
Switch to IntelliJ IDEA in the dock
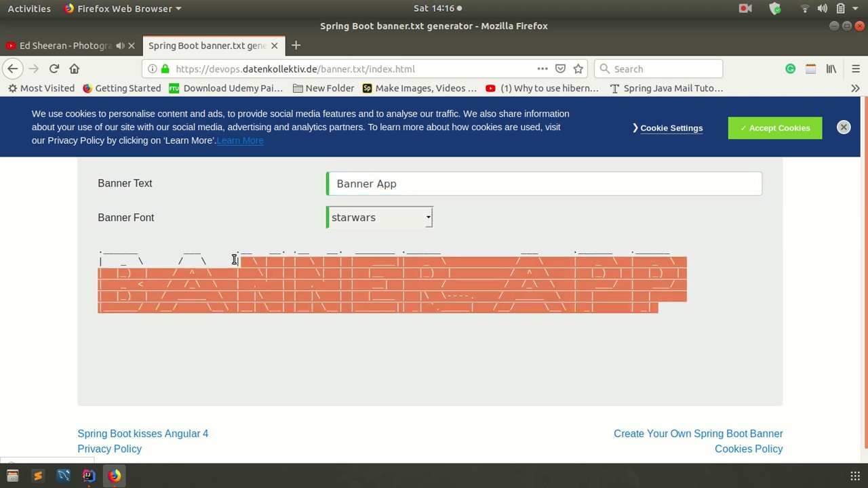click(89, 476)
